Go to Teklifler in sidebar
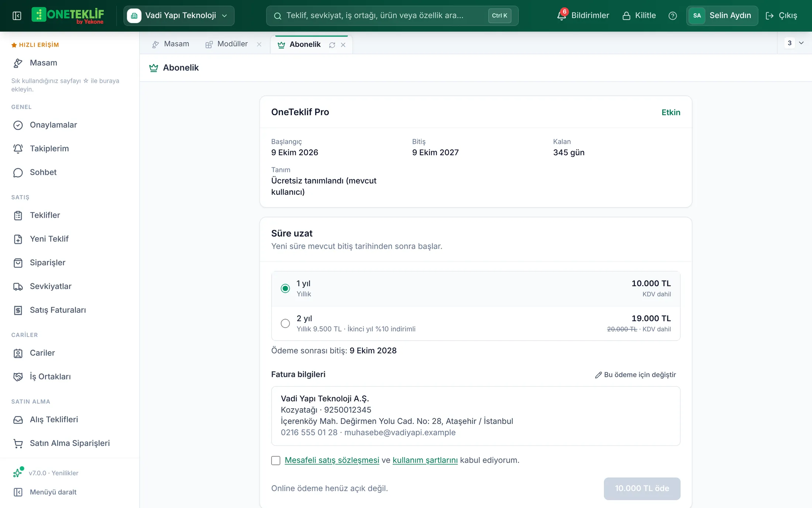 pos(70,215)
